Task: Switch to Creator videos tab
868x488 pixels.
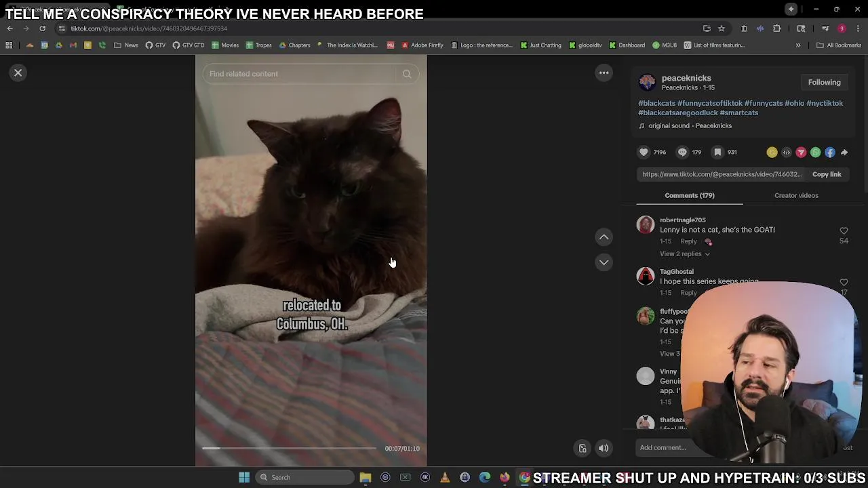Action: 796,195
